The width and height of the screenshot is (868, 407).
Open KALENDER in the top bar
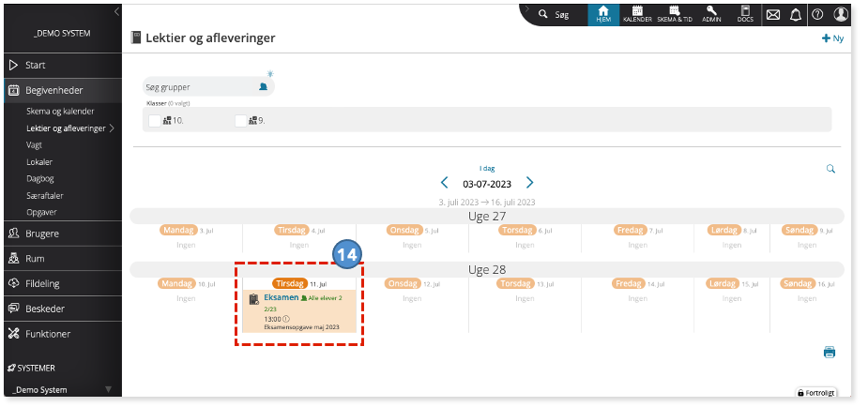(637, 15)
